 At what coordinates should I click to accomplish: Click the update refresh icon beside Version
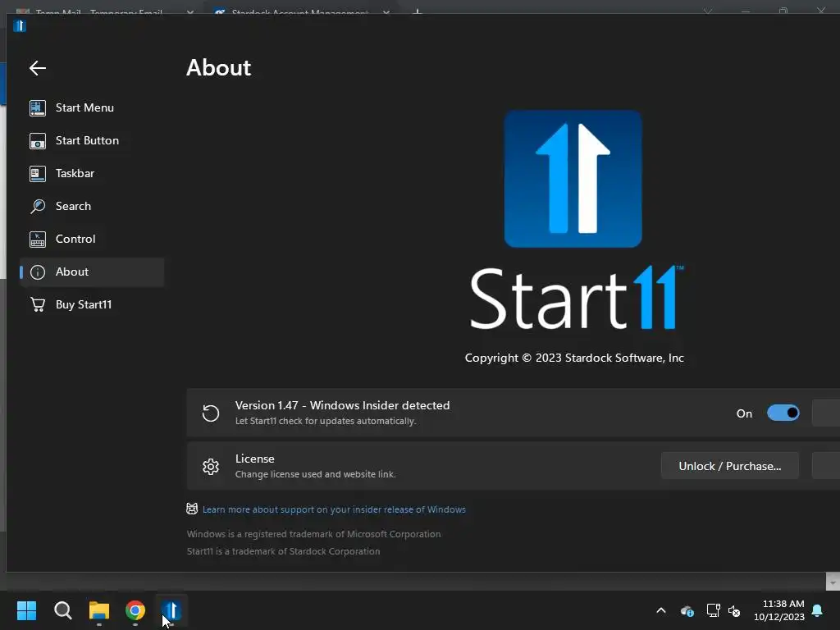click(211, 413)
